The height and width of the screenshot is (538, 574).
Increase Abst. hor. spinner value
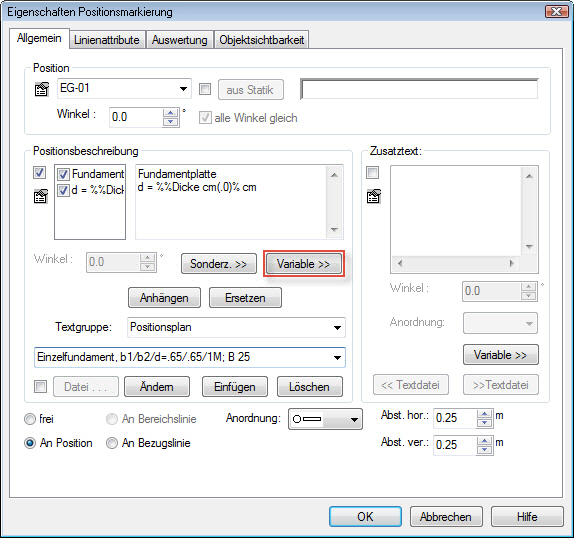click(x=484, y=414)
